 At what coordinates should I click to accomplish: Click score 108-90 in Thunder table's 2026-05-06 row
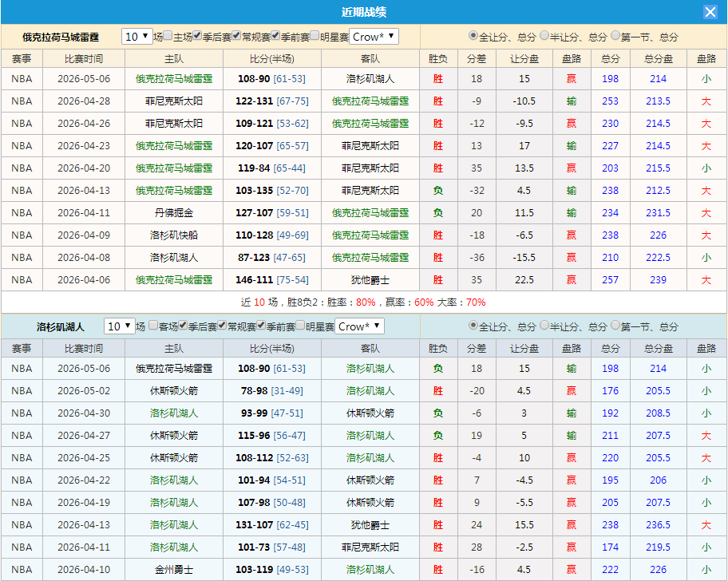point(254,79)
